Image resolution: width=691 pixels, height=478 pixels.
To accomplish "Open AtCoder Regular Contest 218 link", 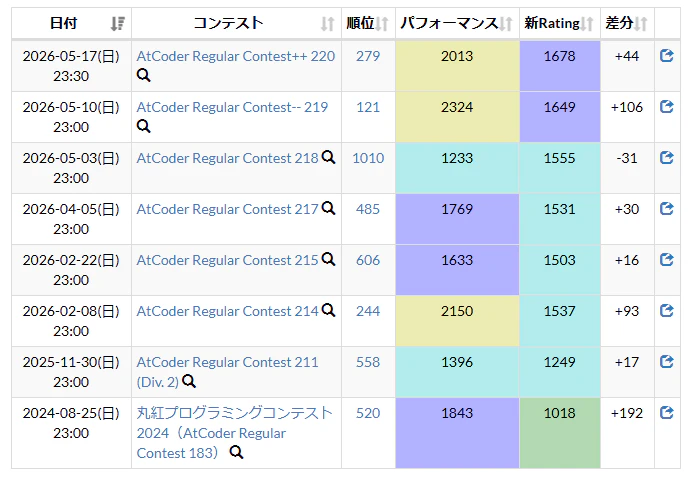I will pos(227,158).
